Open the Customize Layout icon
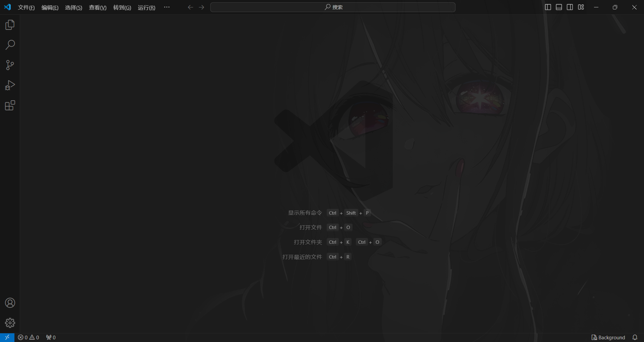The image size is (644, 342). [581, 7]
